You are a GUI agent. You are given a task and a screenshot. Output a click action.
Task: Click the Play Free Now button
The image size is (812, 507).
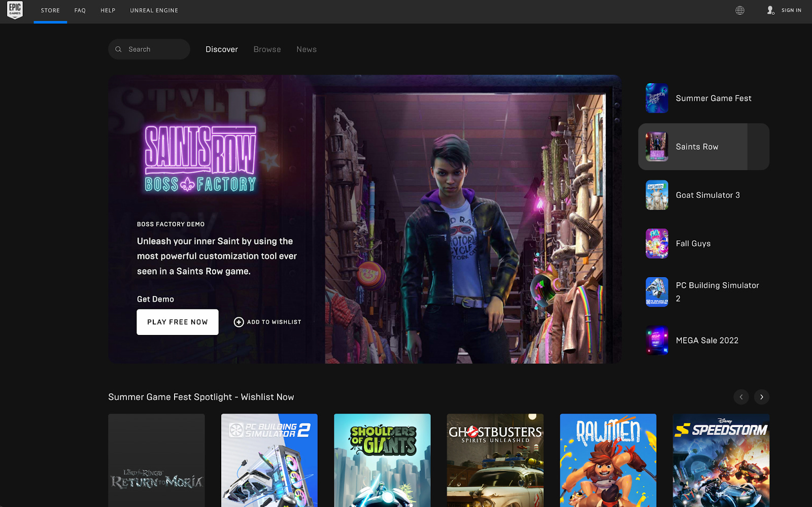click(x=177, y=322)
